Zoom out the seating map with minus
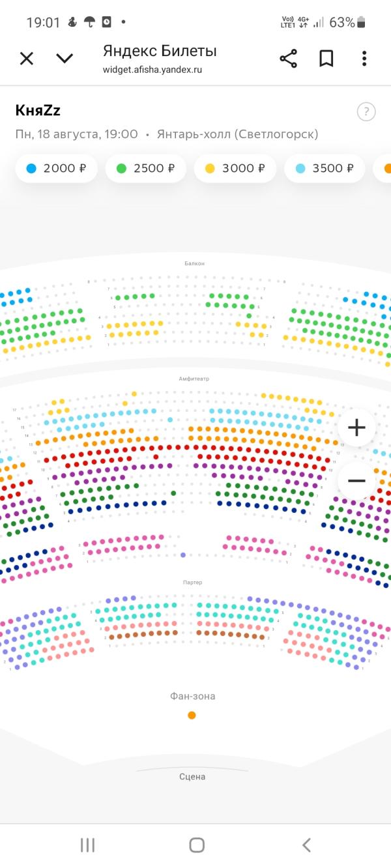This screenshot has height=868, width=391. [x=356, y=481]
